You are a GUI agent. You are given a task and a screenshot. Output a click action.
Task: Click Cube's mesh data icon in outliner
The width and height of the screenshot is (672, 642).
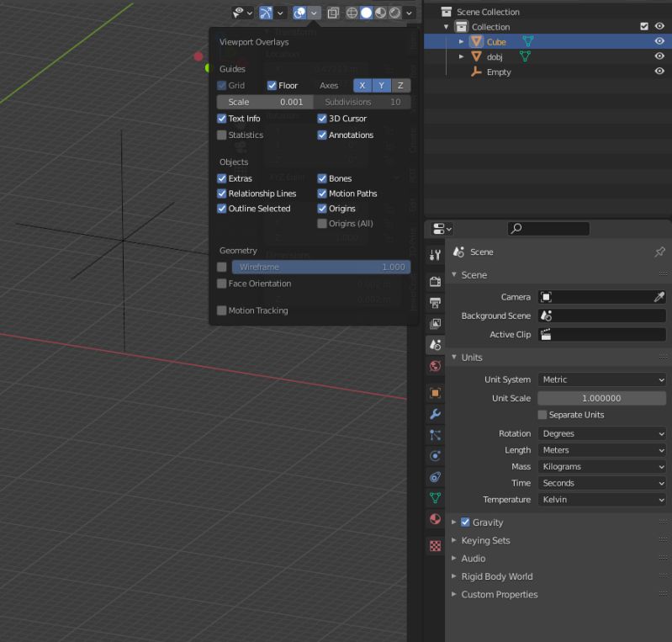528,41
